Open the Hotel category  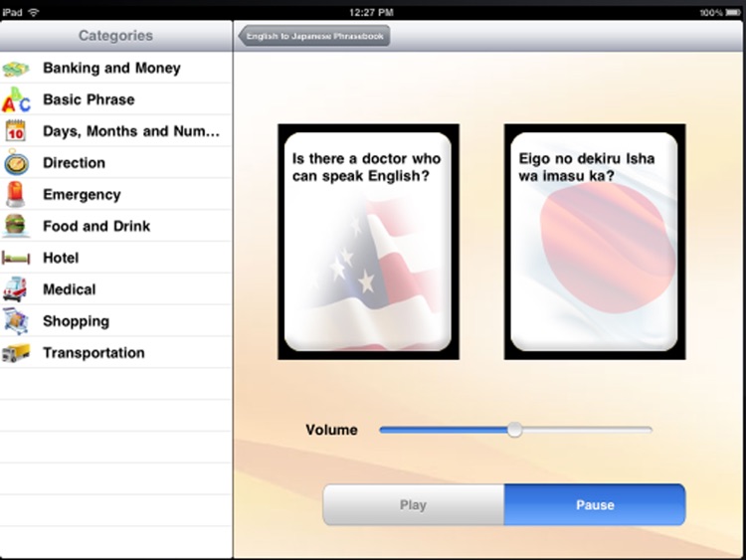click(x=116, y=258)
